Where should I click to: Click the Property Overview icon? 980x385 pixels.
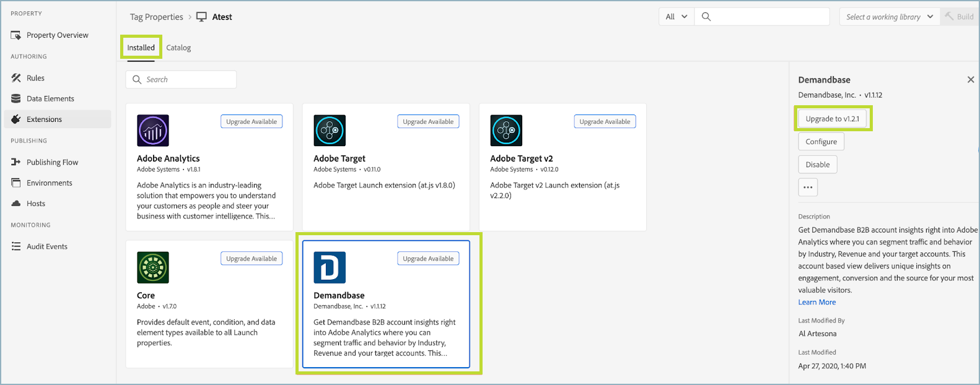16,35
